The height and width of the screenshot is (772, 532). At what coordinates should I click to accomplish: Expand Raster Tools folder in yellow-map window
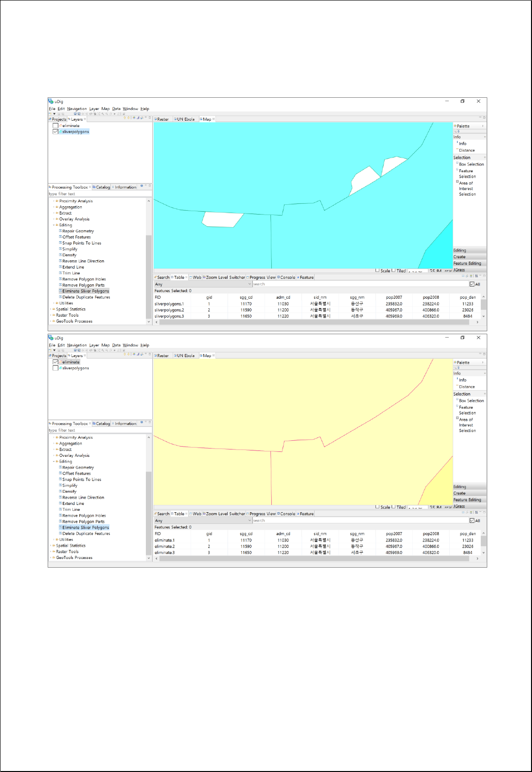51,552
